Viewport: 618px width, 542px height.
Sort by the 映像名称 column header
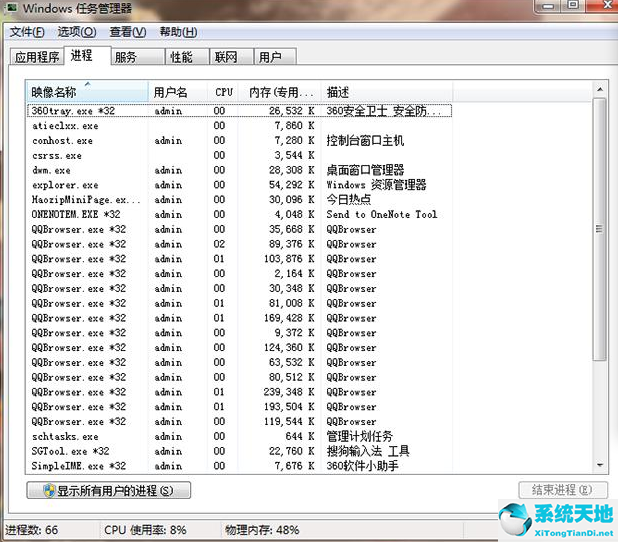87,92
